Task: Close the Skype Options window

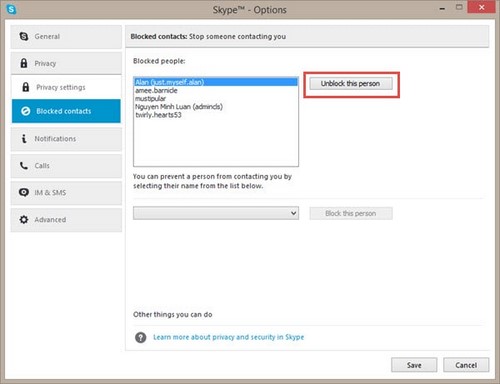Action: click(x=481, y=7)
